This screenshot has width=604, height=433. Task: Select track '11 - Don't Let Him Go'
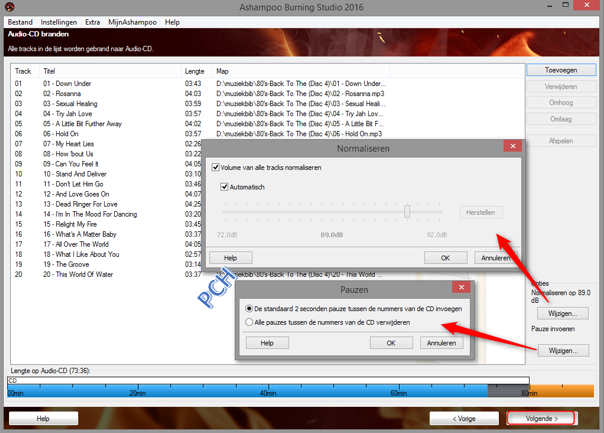(x=73, y=184)
